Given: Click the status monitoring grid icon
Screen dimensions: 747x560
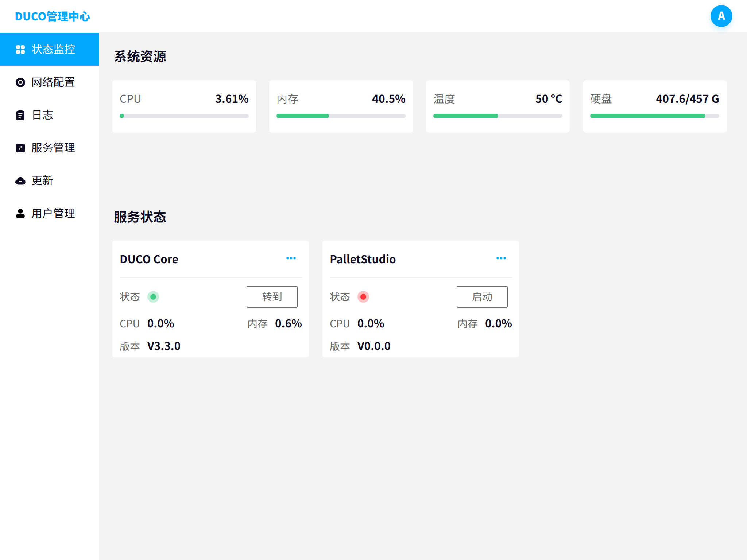Looking at the screenshot, I should [20, 50].
